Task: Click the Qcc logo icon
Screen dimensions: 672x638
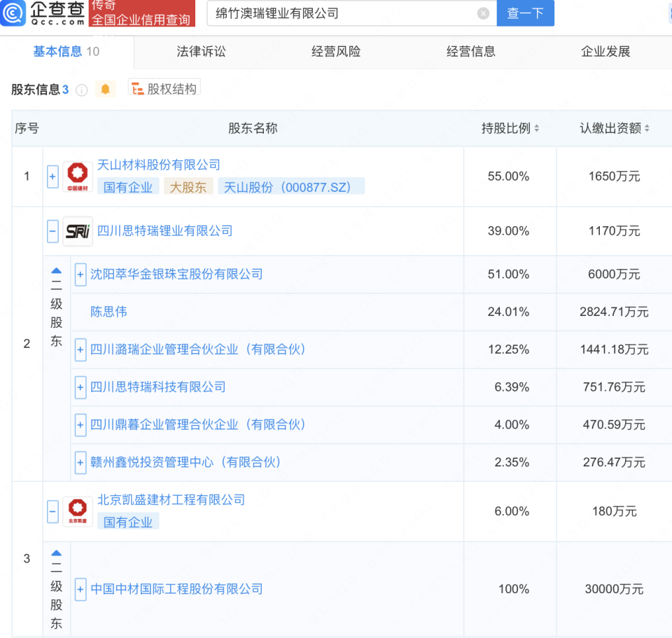Action: coord(13,13)
